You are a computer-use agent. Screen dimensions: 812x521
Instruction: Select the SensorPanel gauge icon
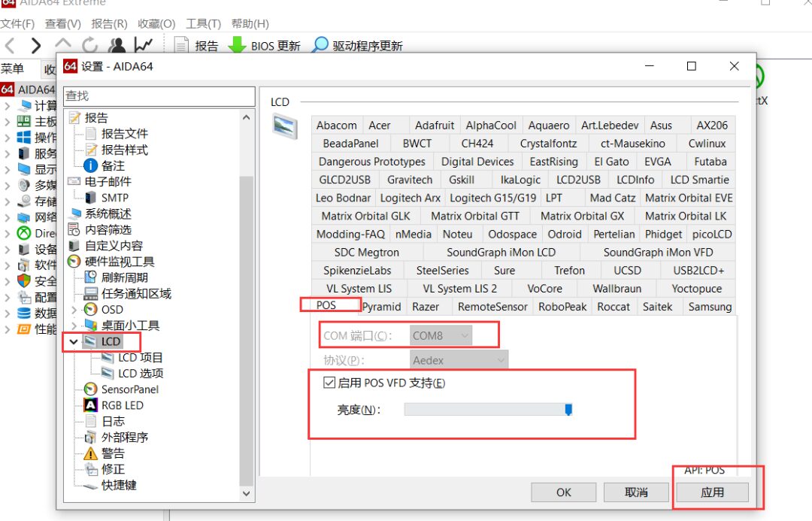coord(91,389)
